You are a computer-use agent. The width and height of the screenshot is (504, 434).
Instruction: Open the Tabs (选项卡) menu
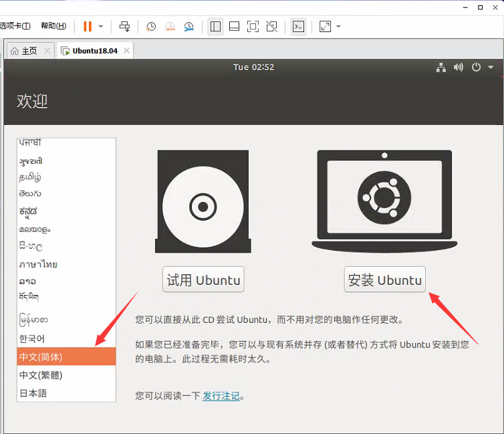tap(15, 25)
